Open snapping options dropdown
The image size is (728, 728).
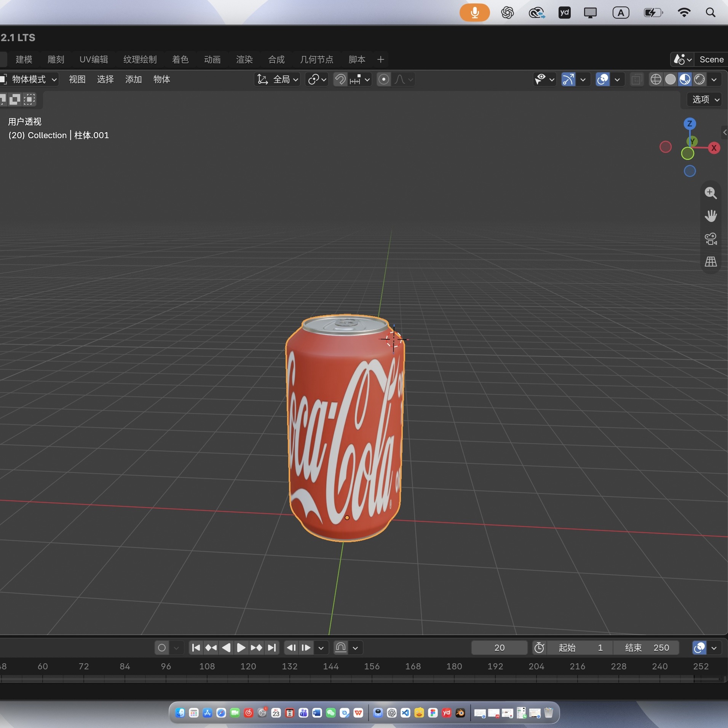[360, 79]
